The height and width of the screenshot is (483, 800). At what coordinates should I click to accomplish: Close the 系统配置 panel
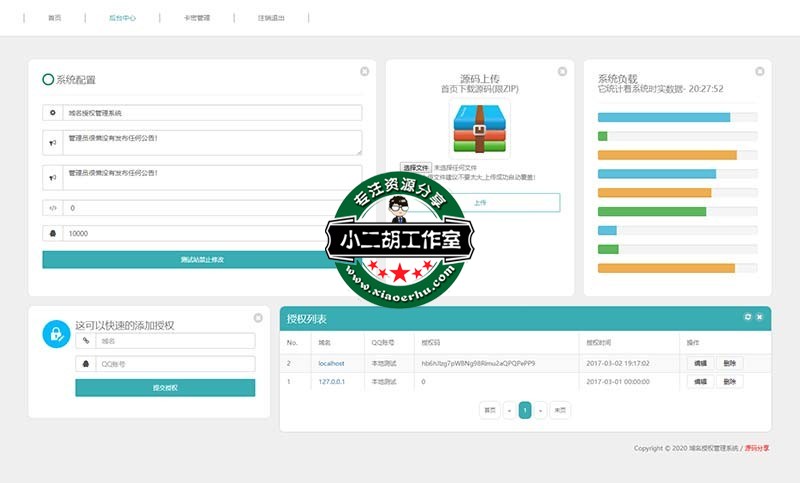[365, 71]
